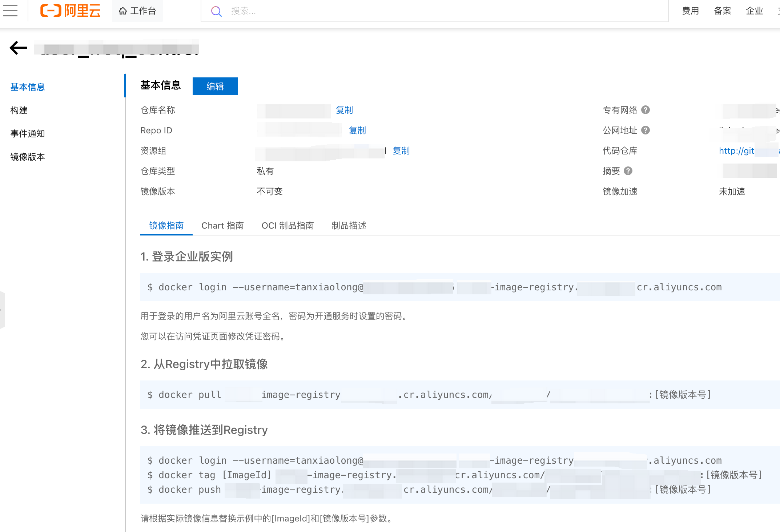Image resolution: width=780 pixels, height=532 pixels.
Task: Open the hamburger navigation menu
Action: pyautogui.click(x=10, y=11)
